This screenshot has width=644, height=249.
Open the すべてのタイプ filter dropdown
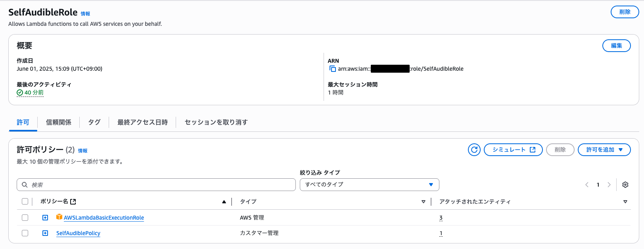pyautogui.click(x=370, y=185)
